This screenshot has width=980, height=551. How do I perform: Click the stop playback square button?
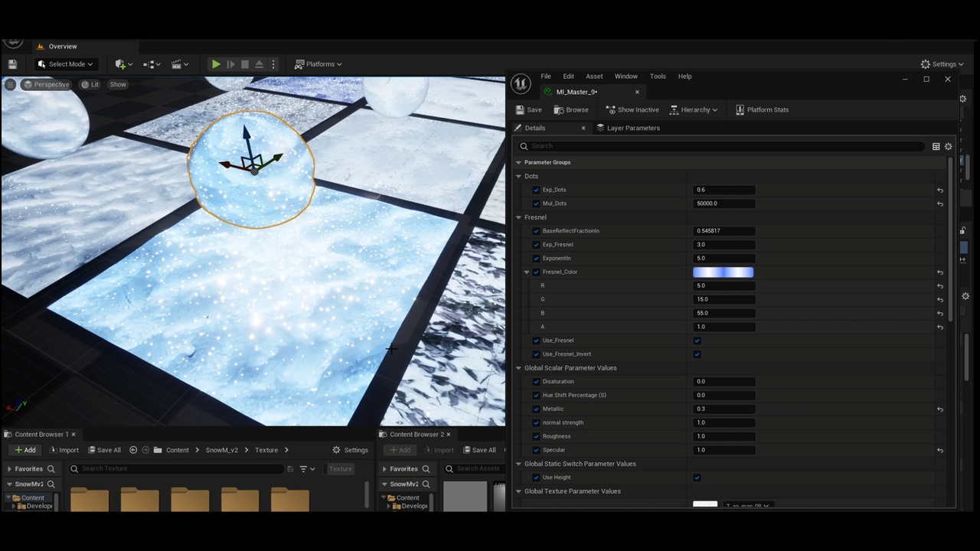(245, 64)
